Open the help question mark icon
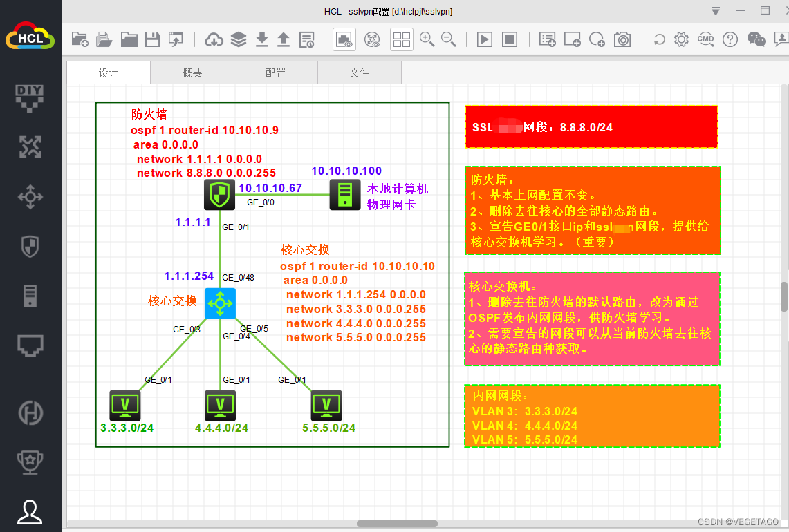The image size is (789, 532). [730, 39]
